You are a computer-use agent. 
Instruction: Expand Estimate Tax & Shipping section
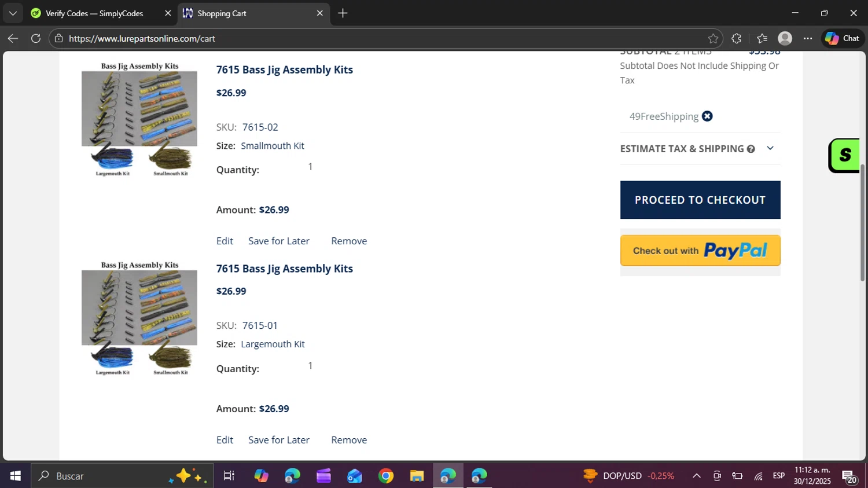coord(770,148)
